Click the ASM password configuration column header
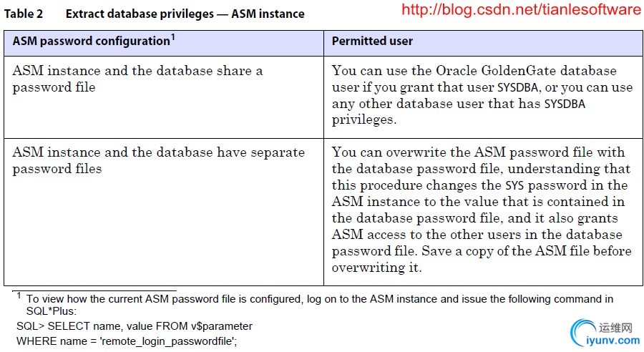This screenshot has height=352, width=644. [163, 43]
